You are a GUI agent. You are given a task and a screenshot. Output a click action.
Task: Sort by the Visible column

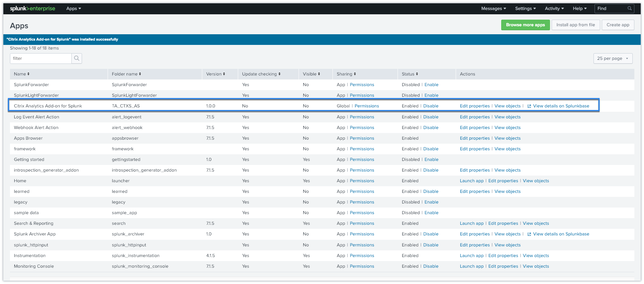[x=312, y=74]
